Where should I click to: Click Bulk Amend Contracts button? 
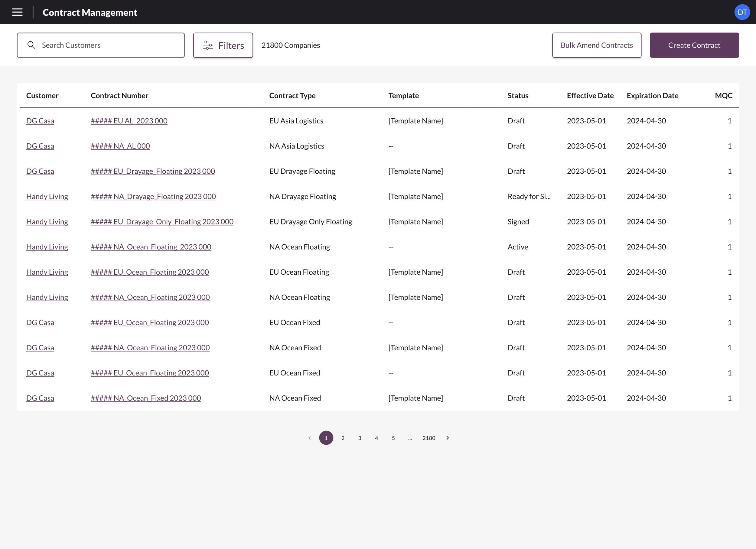[596, 45]
